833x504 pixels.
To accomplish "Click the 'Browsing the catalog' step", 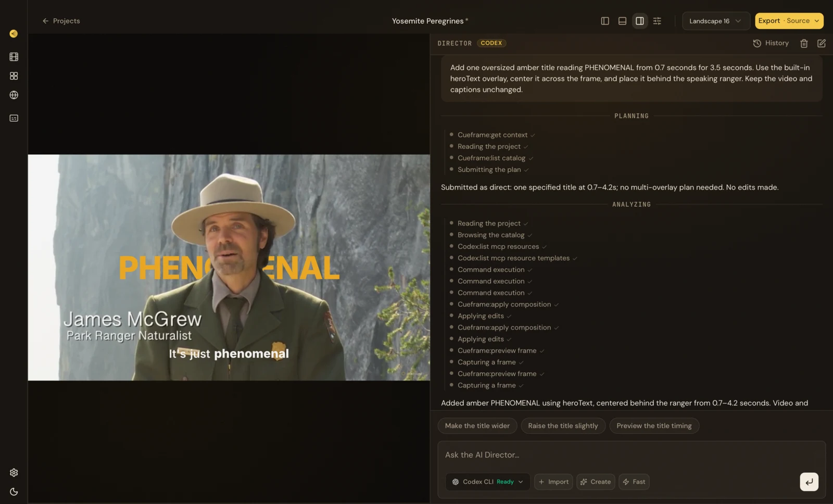I will pos(491,235).
